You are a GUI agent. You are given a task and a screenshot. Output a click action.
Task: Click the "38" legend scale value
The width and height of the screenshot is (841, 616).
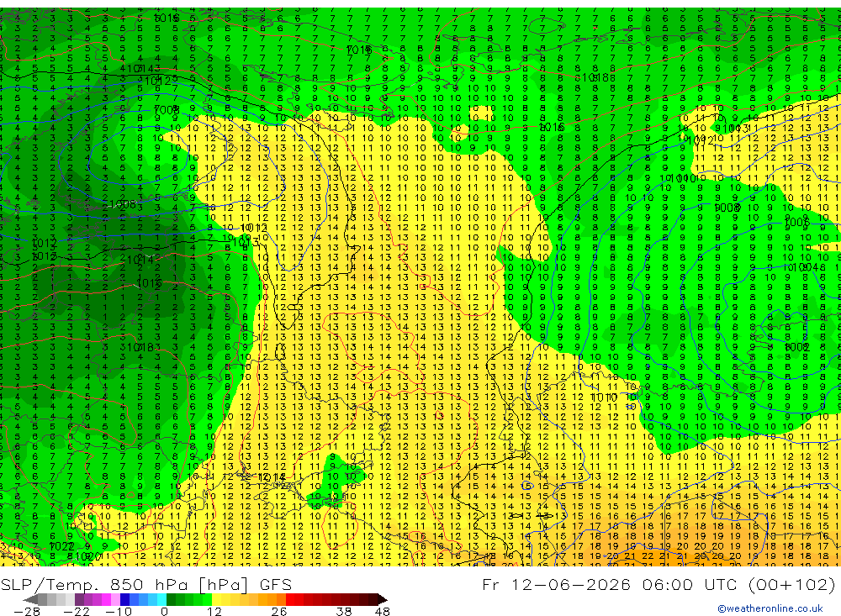[x=344, y=612]
